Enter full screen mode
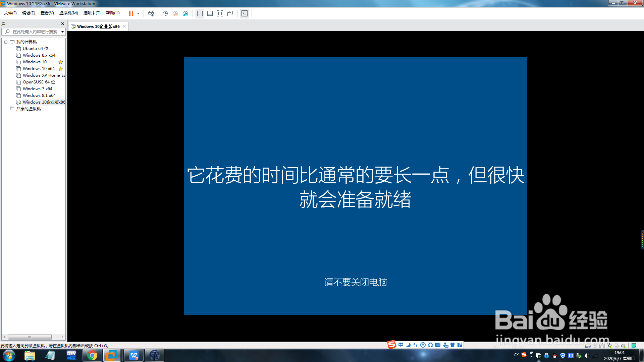Viewport: 644px width, 362px height. (x=220, y=13)
